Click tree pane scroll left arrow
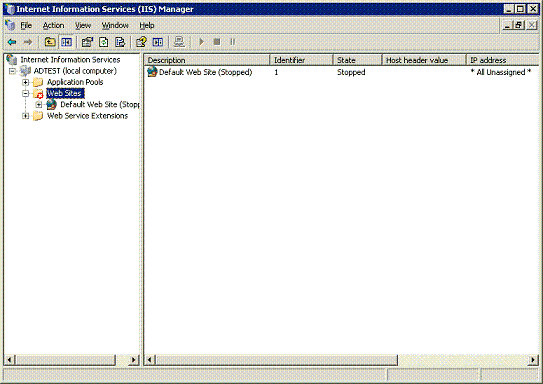Image resolution: width=543 pixels, height=384 pixels. [9, 360]
